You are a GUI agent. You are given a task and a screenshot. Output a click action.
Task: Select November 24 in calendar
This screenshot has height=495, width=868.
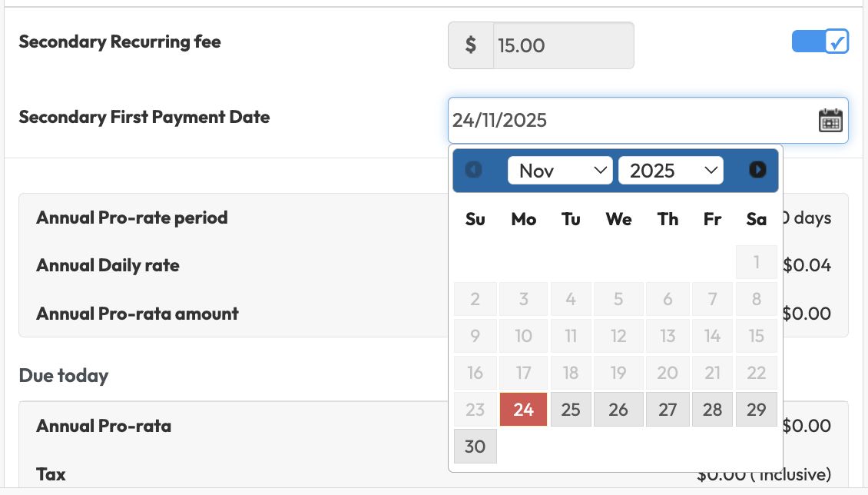(x=523, y=410)
